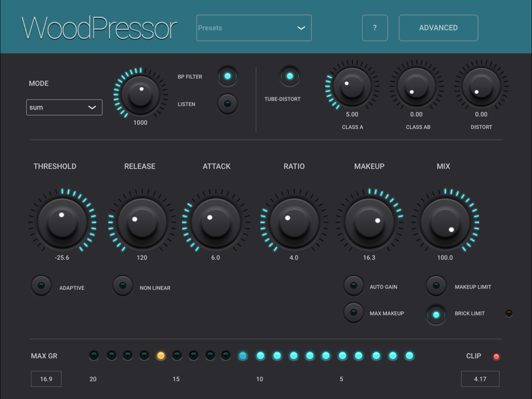Screen dimensions: 532x399
Task: Disable the BRICK LIMIT toggle
Action: (x=436, y=314)
